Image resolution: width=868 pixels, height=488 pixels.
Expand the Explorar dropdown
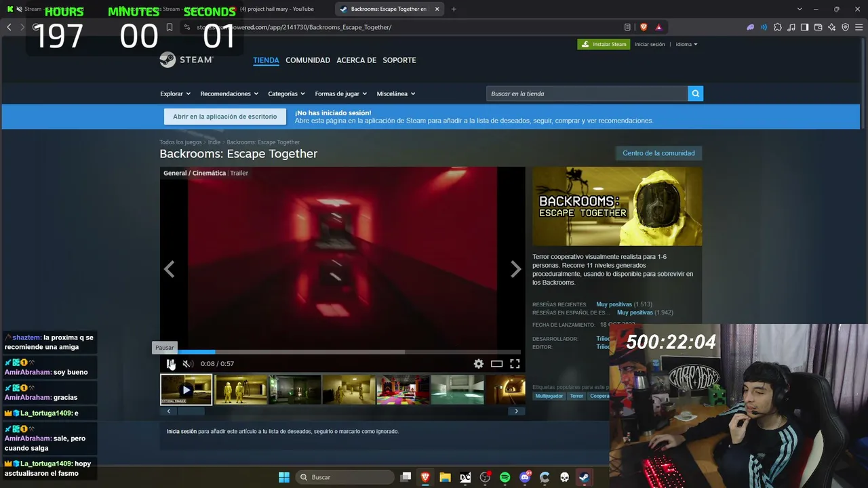[x=175, y=94]
